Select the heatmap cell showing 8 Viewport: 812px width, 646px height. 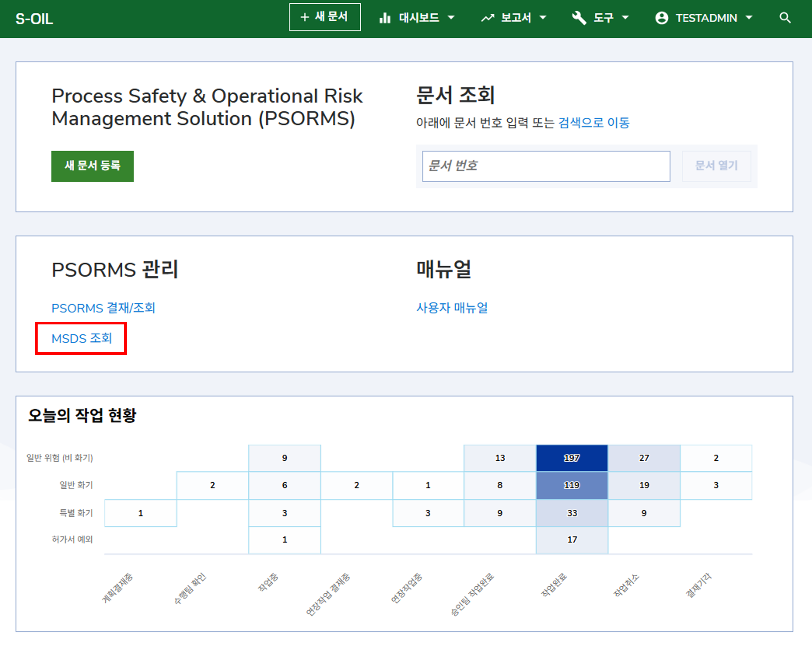[500, 485]
